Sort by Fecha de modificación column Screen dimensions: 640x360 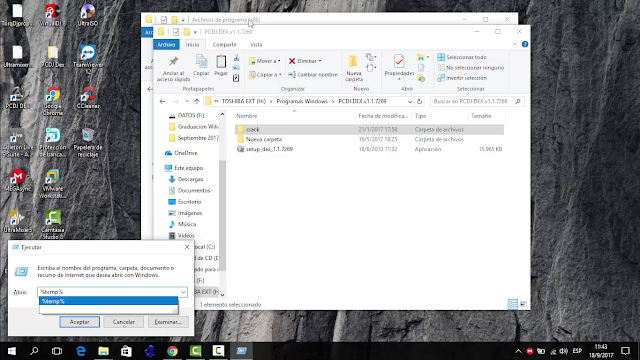pos(383,116)
